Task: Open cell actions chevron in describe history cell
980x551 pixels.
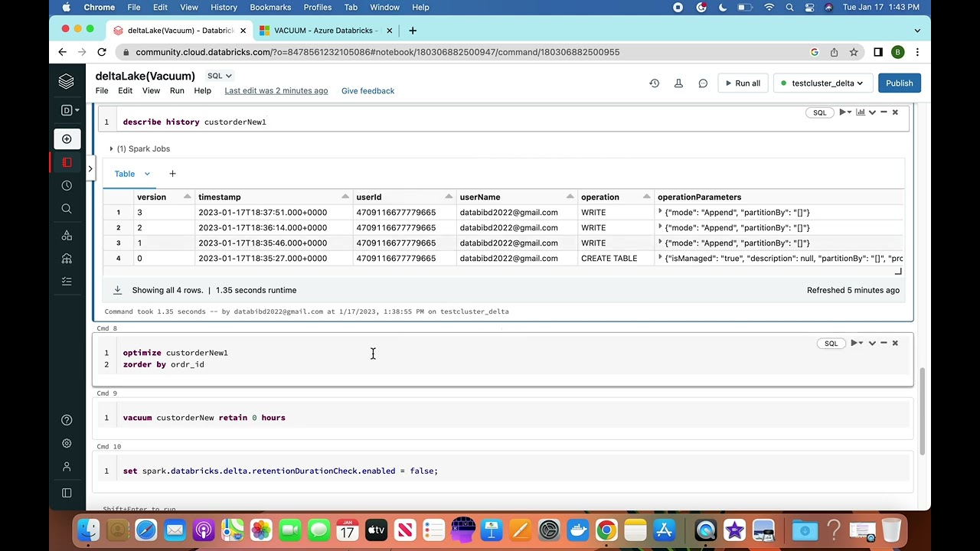Action: pyautogui.click(x=872, y=112)
